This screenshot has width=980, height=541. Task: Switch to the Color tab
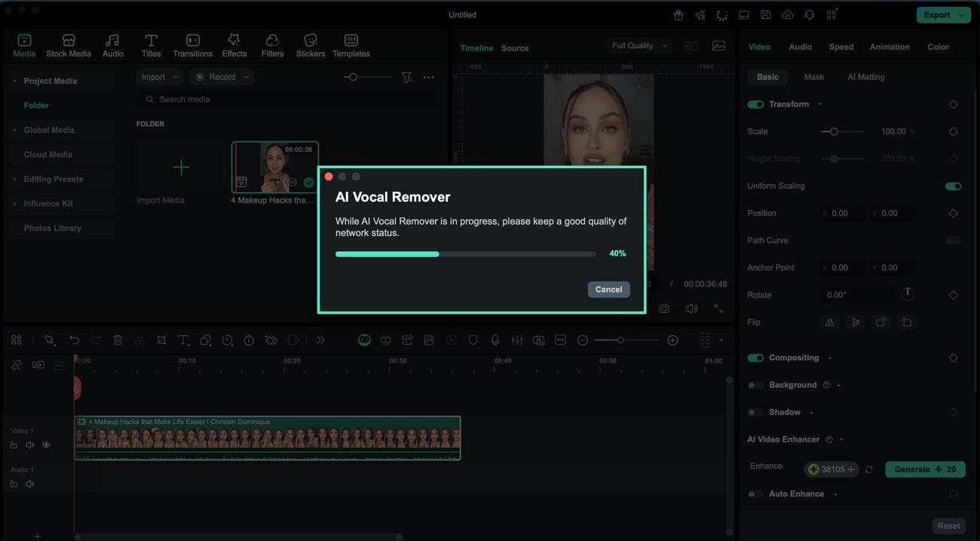tap(938, 47)
